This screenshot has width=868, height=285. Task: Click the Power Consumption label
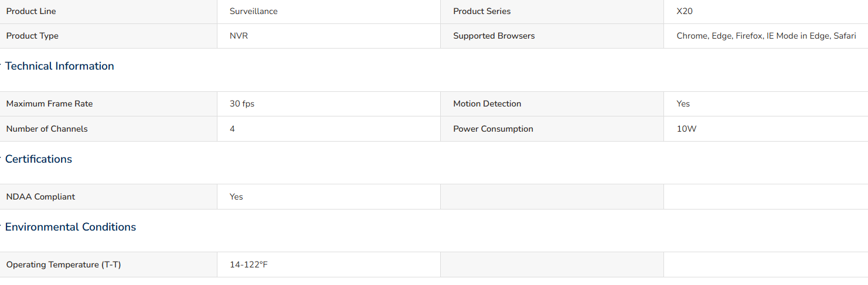click(x=493, y=129)
